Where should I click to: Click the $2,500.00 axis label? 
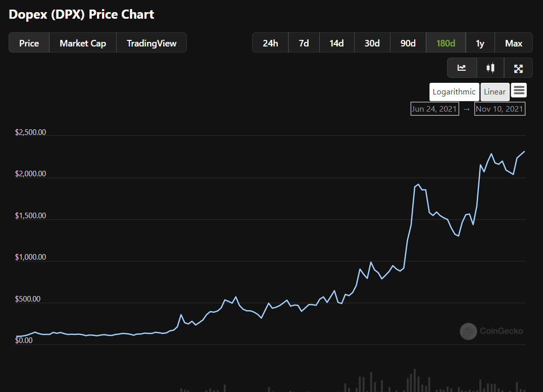click(30, 132)
